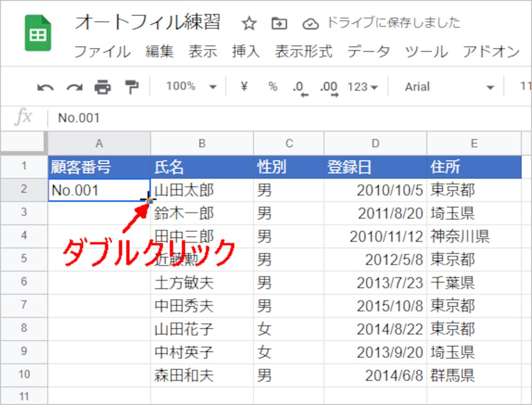Print the spreadsheet

pos(102,87)
